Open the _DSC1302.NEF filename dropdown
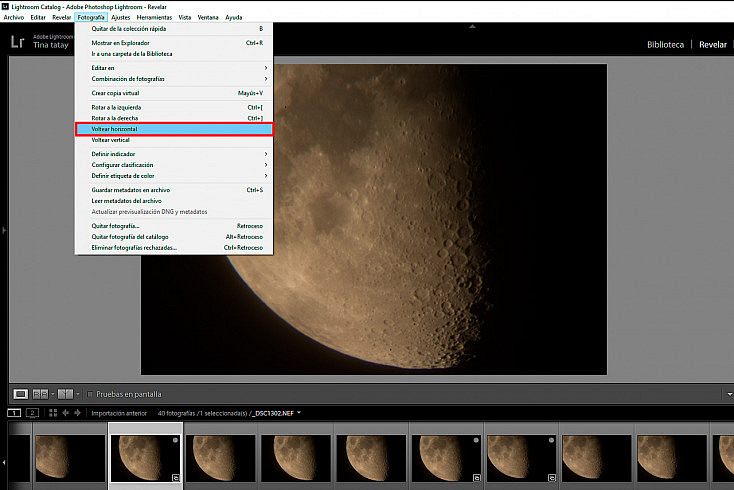 pos(299,413)
